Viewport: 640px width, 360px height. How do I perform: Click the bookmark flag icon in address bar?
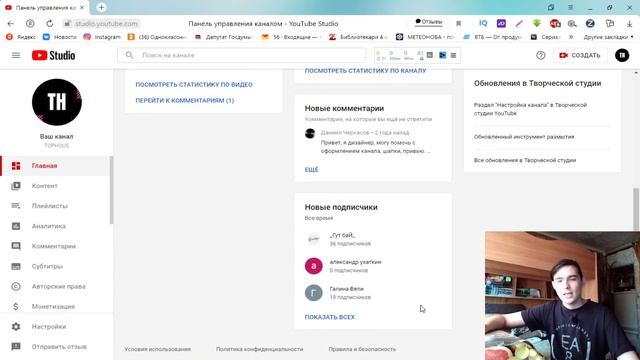tap(458, 24)
